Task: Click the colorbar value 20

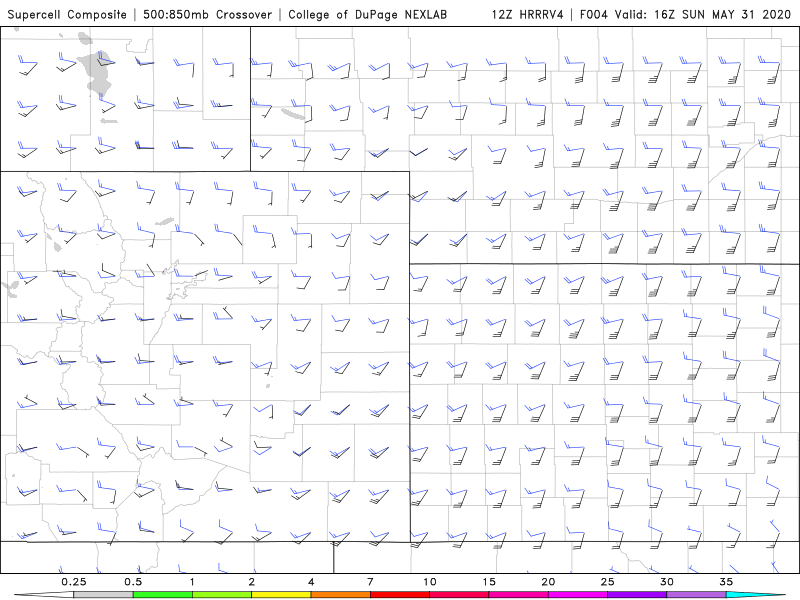Action: (x=548, y=582)
